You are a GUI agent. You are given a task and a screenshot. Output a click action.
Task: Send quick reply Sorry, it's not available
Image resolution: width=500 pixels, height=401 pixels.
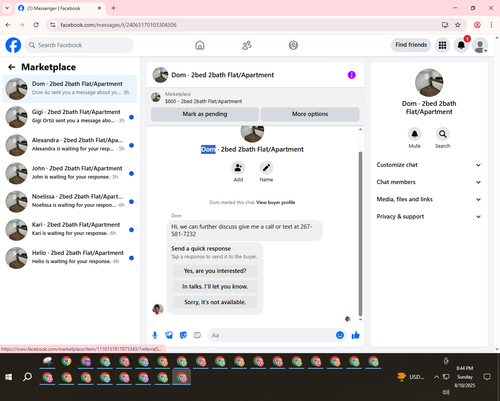coord(215,302)
